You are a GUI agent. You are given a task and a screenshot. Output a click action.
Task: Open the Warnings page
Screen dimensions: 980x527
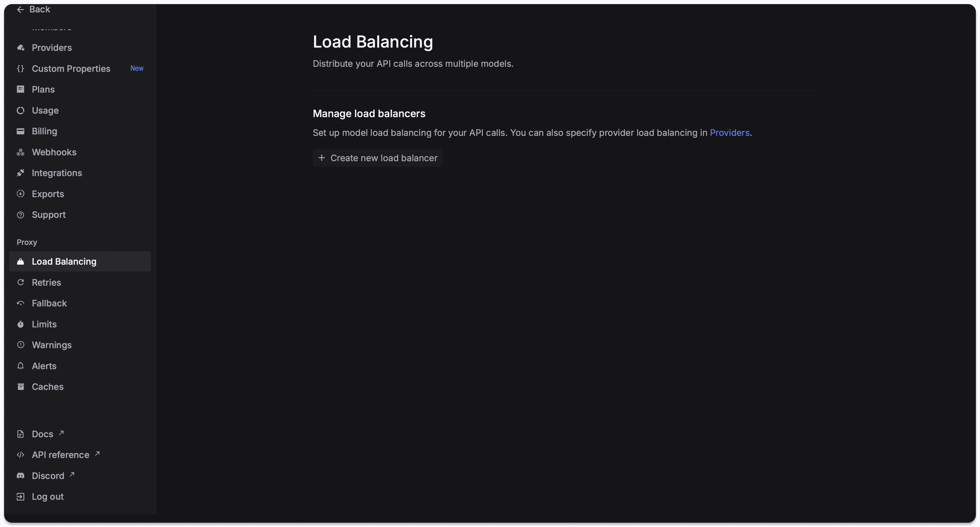coord(80,345)
